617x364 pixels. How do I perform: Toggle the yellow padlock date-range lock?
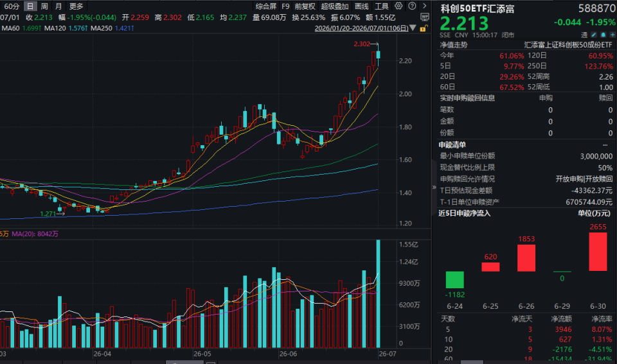(x=424, y=28)
